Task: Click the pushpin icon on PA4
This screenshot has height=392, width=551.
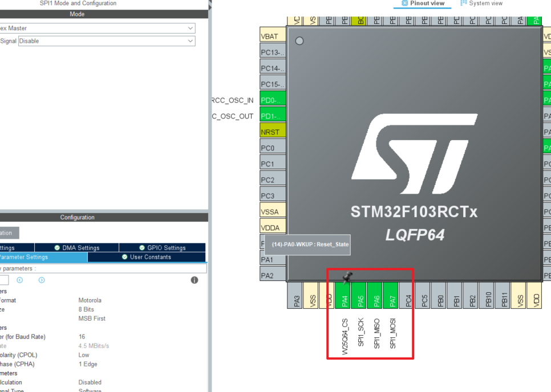Action: point(347,277)
